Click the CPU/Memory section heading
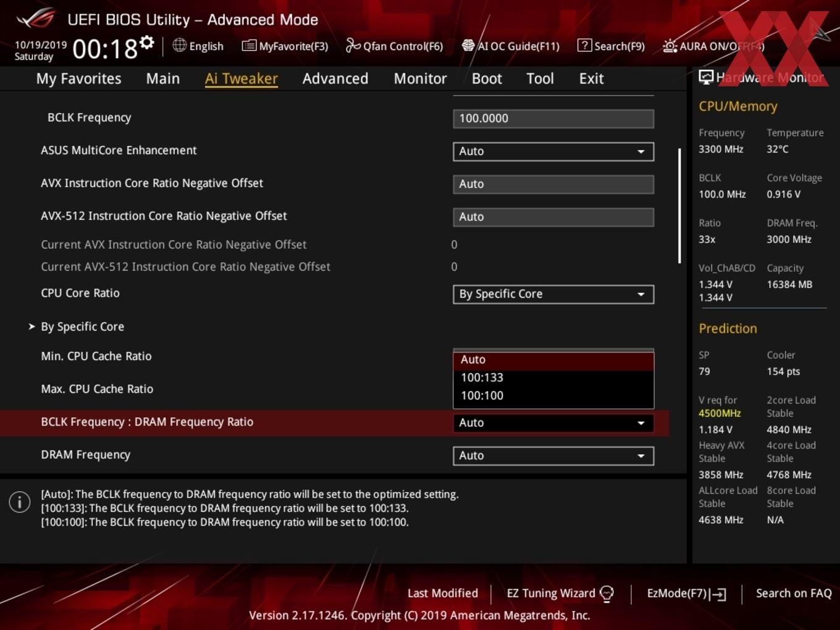 [x=738, y=106]
